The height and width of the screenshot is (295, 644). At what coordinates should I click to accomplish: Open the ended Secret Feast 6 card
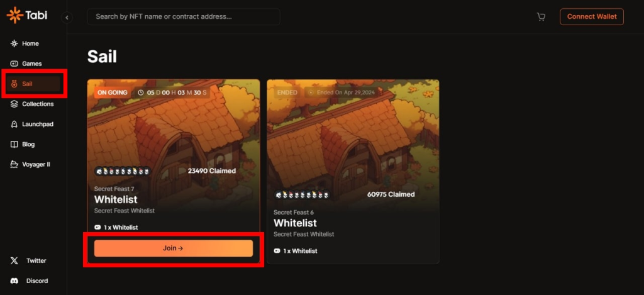click(353, 171)
